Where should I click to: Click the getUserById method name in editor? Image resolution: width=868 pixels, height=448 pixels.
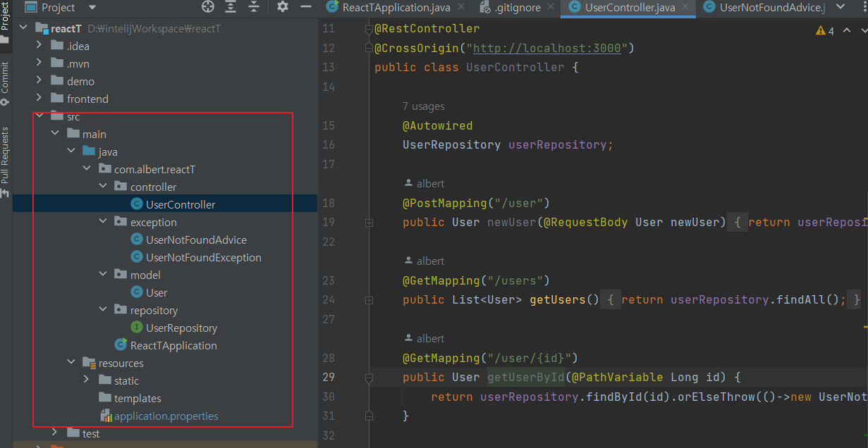(x=526, y=378)
